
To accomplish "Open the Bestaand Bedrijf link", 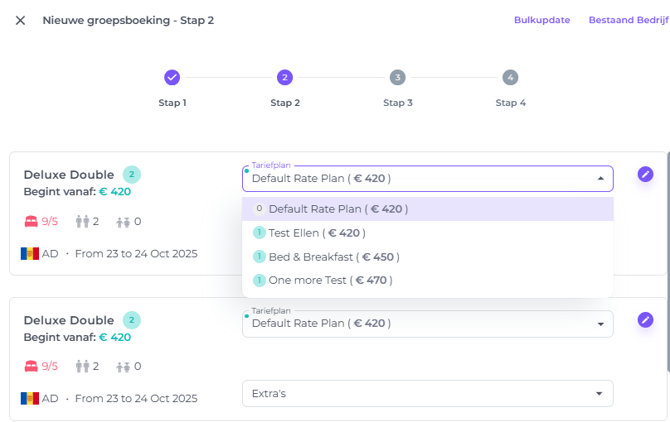I will click(x=628, y=20).
